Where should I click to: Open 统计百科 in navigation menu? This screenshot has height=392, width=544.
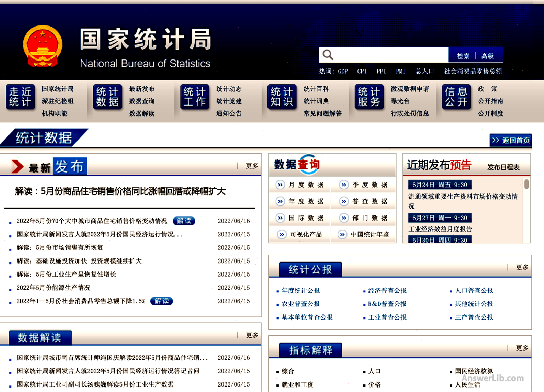[x=316, y=89]
